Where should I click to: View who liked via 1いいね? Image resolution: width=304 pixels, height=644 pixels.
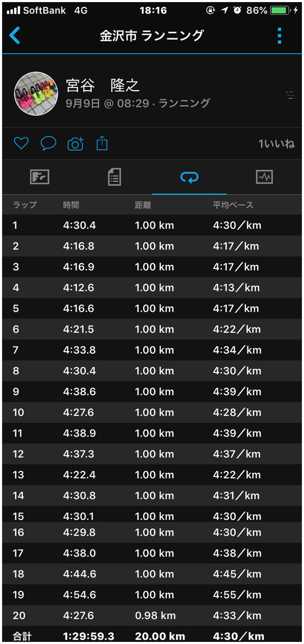(276, 144)
